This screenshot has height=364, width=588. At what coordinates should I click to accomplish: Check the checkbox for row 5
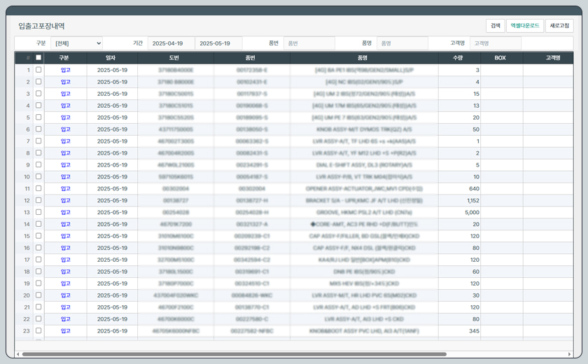click(38, 117)
